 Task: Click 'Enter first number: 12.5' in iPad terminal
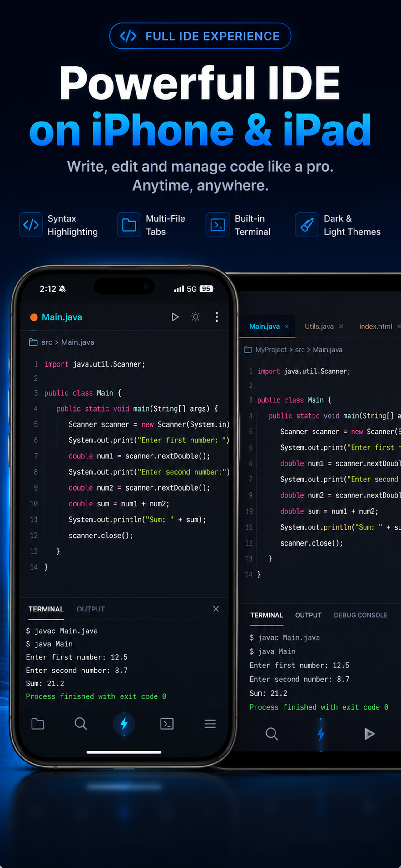click(299, 665)
